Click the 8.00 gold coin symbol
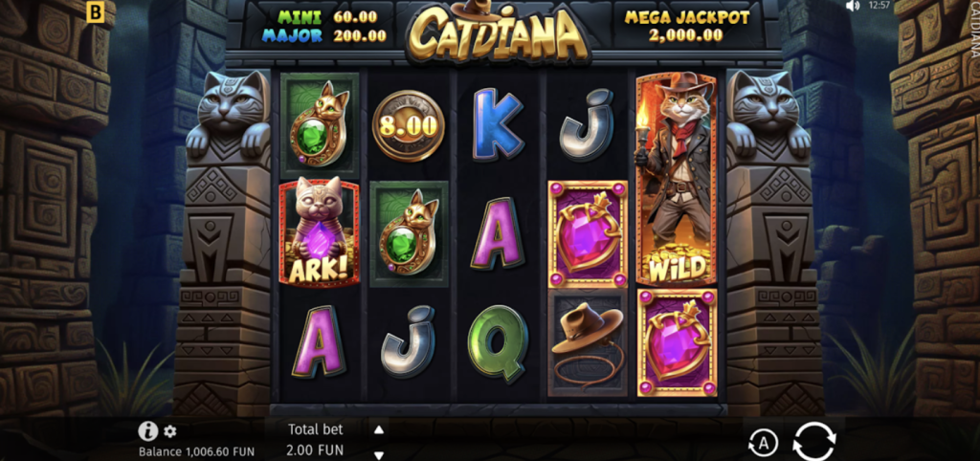The image size is (980, 461). (x=408, y=125)
